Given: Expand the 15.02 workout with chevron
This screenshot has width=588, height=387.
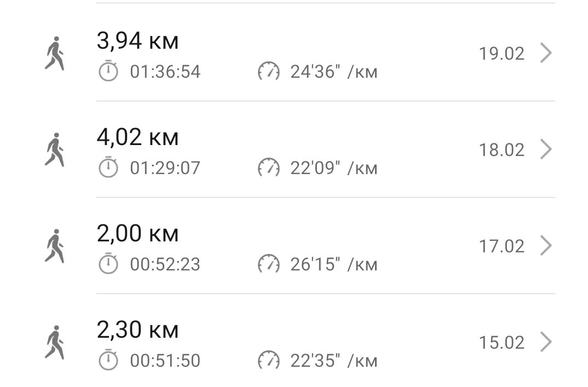Looking at the screenshot, I should point(545,342).
